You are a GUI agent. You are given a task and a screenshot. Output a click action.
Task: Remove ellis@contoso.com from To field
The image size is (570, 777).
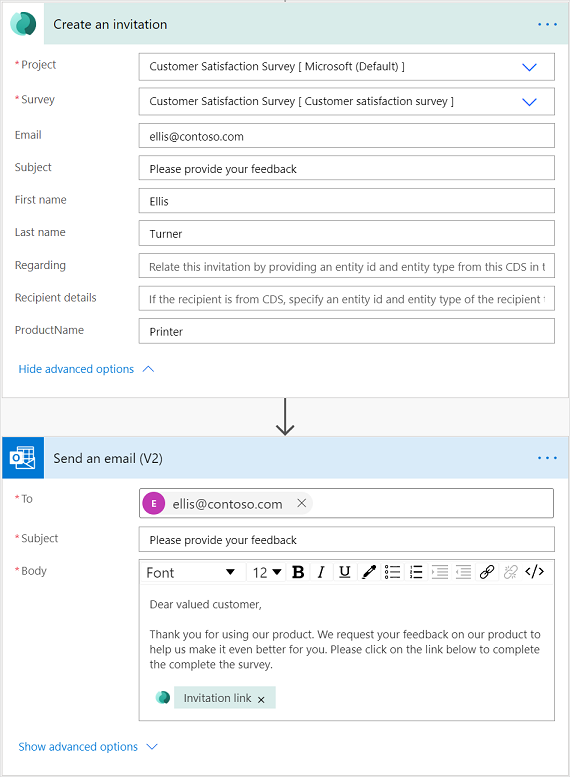(x=301, y=503)
